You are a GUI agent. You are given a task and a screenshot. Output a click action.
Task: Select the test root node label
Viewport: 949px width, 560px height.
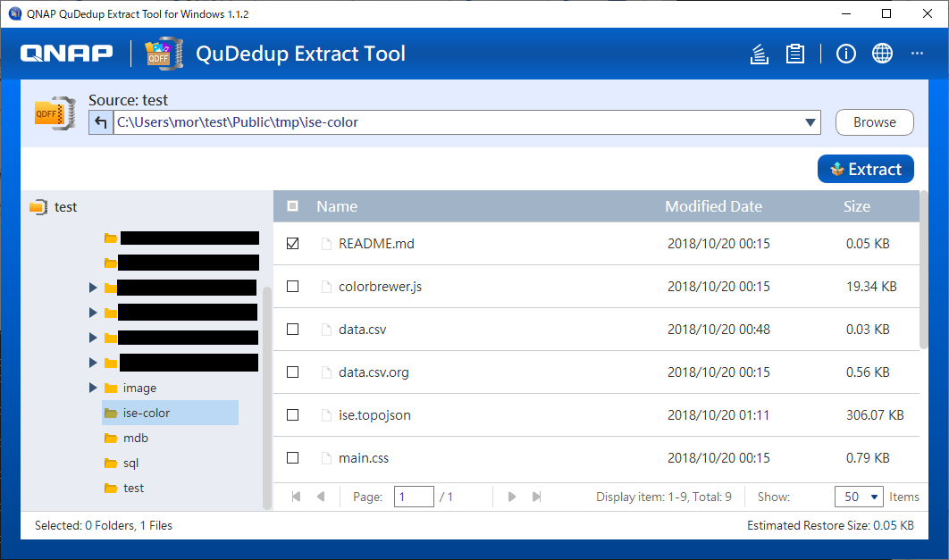point(65,207)
